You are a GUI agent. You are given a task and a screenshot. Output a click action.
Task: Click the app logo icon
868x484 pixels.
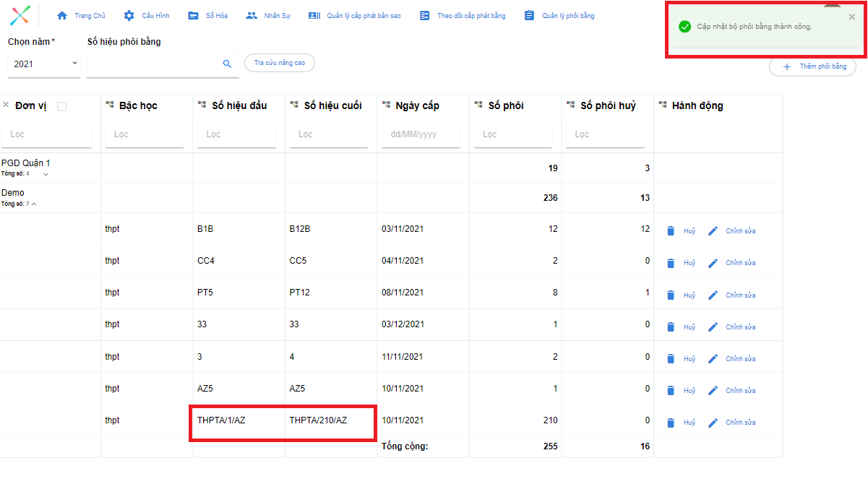(x=22, y=15)
